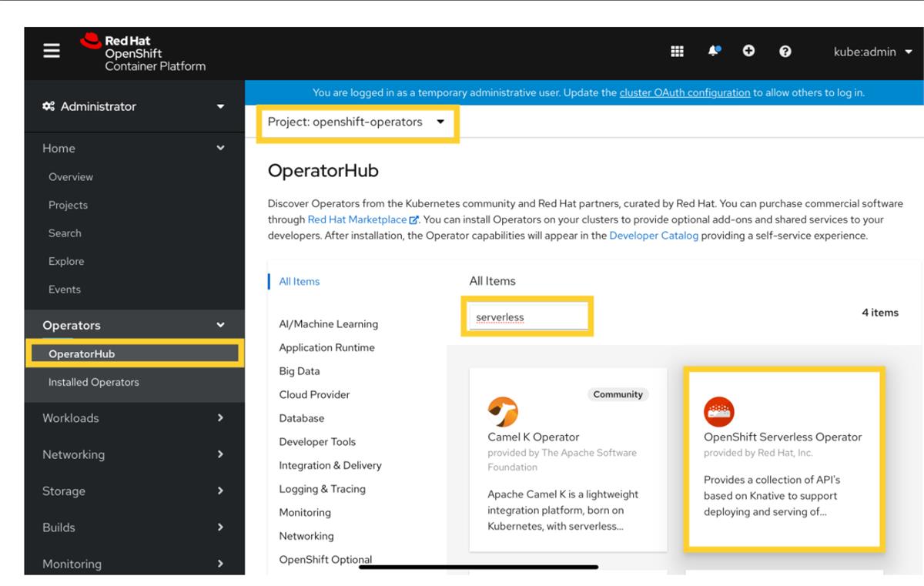This screenshot has height=586, width=924.
Task: Toggle the hamburger navigation menu icon
Action: (x=51, y=51)
